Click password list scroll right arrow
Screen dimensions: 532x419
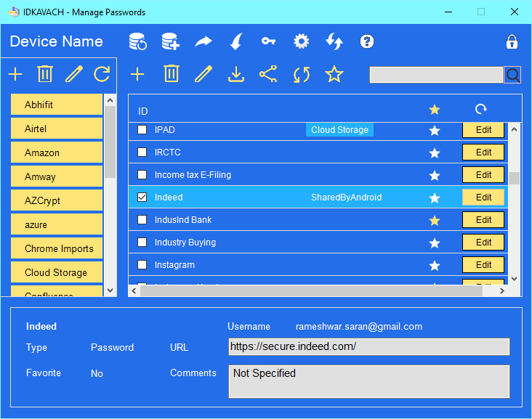[501, 291]
